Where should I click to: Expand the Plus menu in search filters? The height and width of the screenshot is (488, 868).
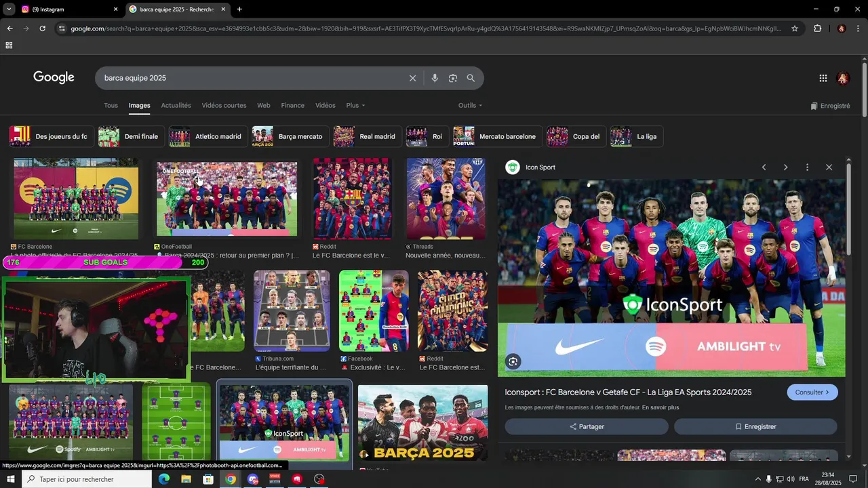point(355,106)
